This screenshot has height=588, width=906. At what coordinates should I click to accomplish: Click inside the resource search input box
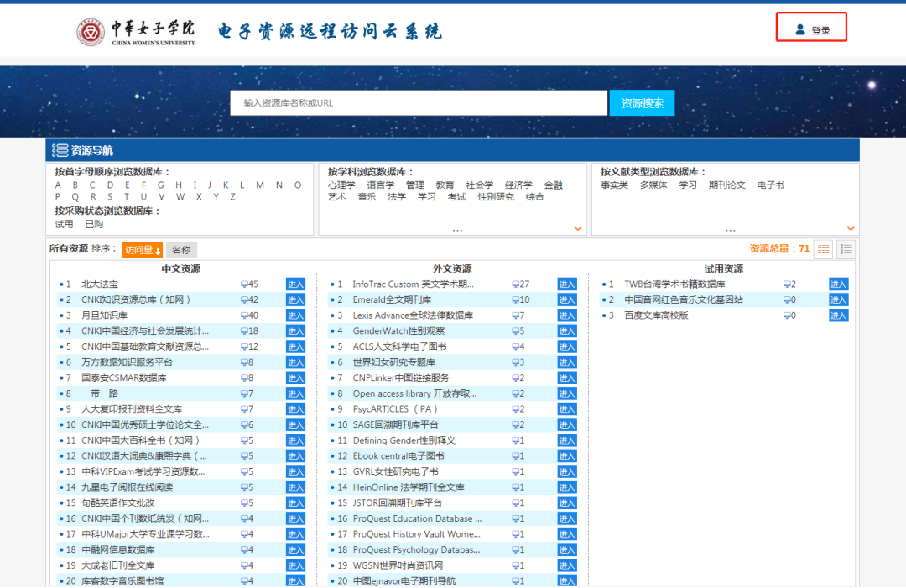tap(419, 102)
